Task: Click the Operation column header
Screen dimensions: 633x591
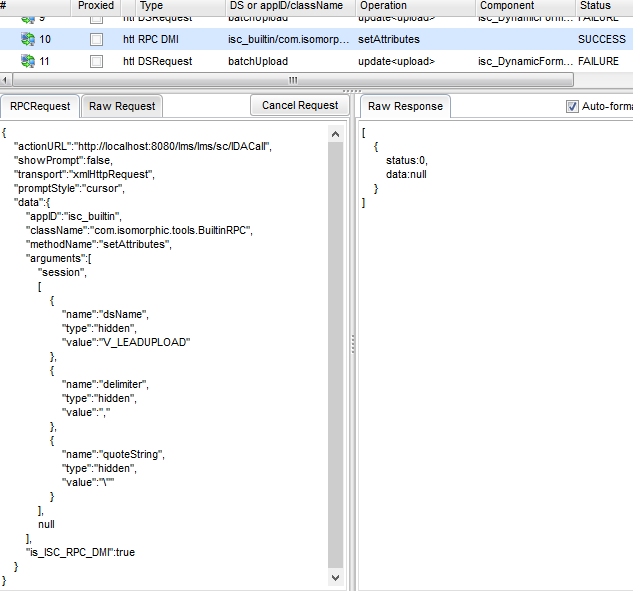Action: point(383,6)
